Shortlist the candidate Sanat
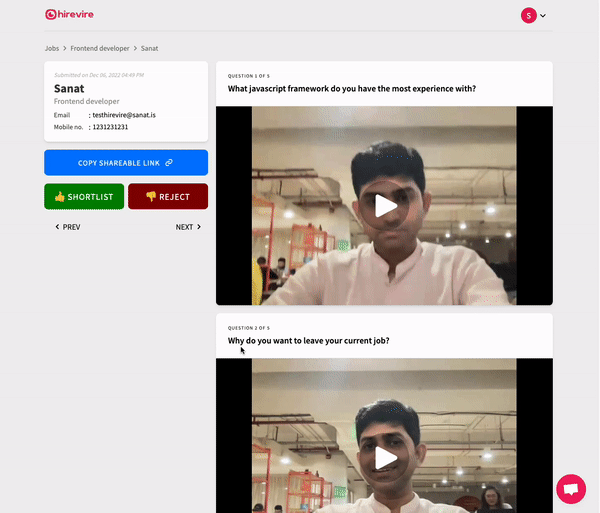 tap(84, 197)
